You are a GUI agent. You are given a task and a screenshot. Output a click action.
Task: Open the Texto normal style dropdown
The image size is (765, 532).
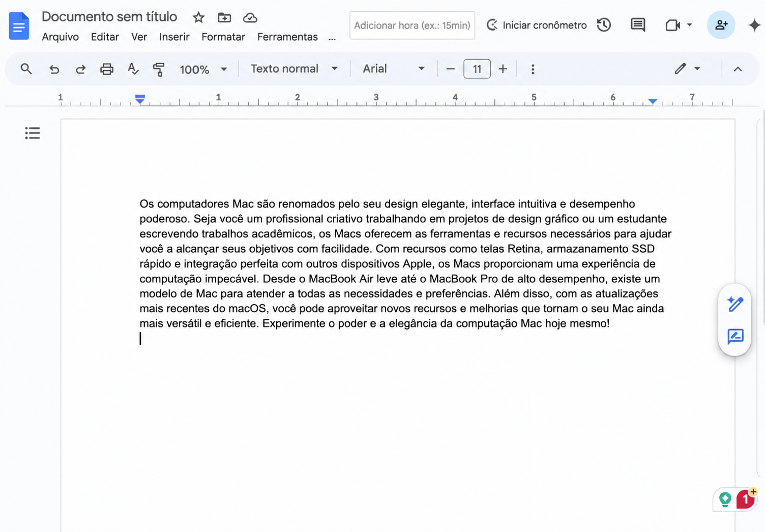[294, 69]
